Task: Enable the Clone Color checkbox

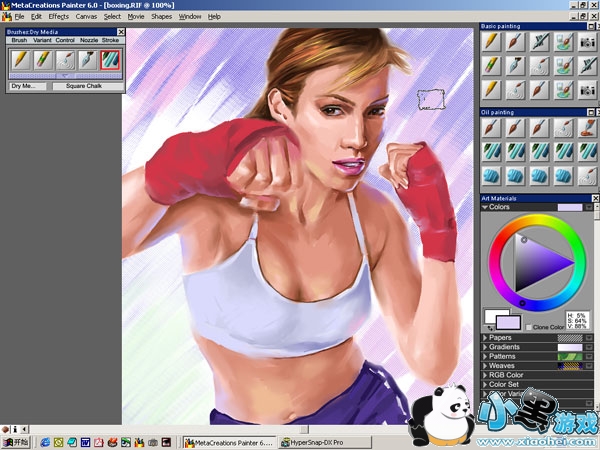Action: pyautogui.click(x=530, y=328)
